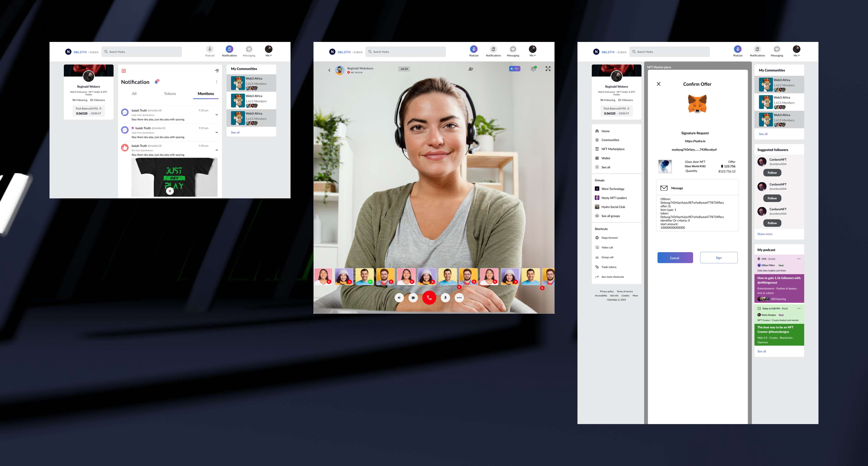
Task: Go back using the call's left chevron
Action: pyautogui.click(x=329, y=70)
